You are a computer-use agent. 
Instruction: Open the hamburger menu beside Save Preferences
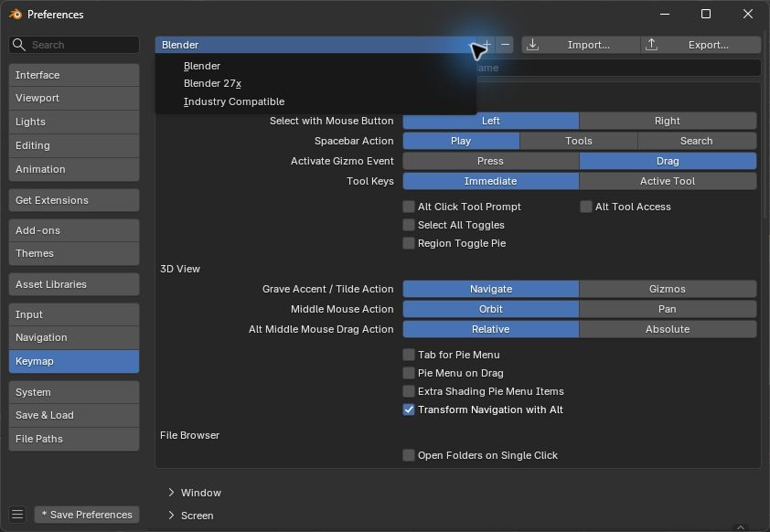click(17, 515)
